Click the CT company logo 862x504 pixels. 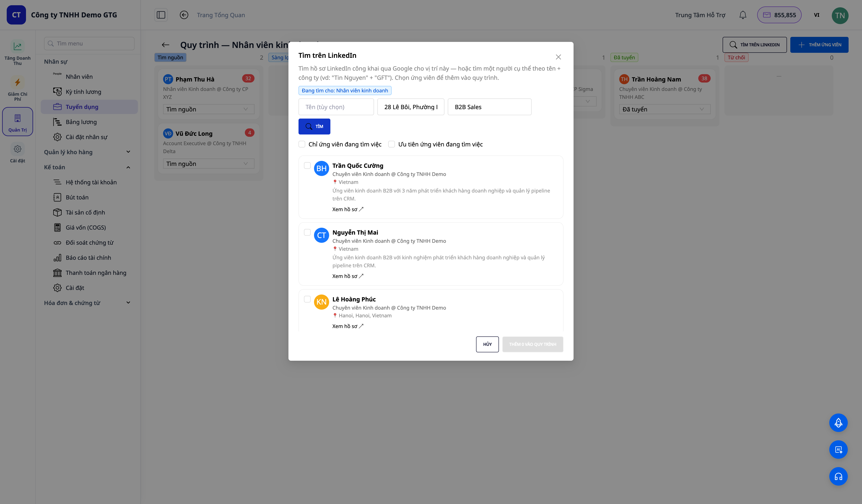click(16, 15)
